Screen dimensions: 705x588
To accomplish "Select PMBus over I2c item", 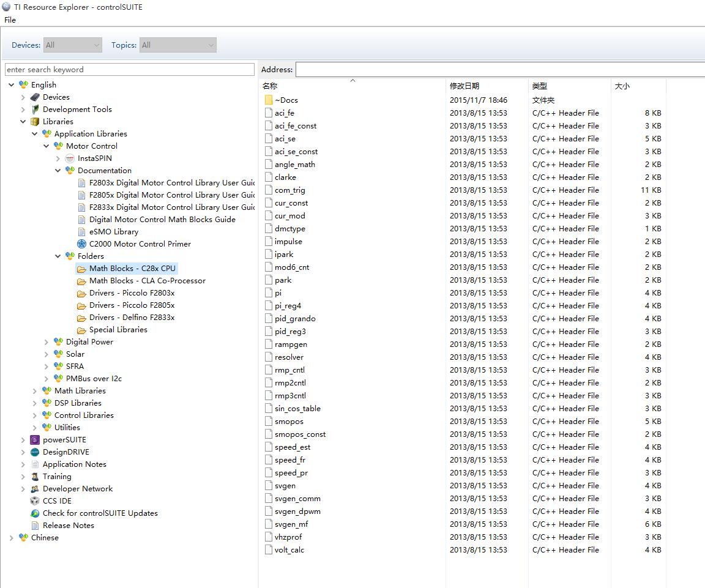I will coord(94,379).
